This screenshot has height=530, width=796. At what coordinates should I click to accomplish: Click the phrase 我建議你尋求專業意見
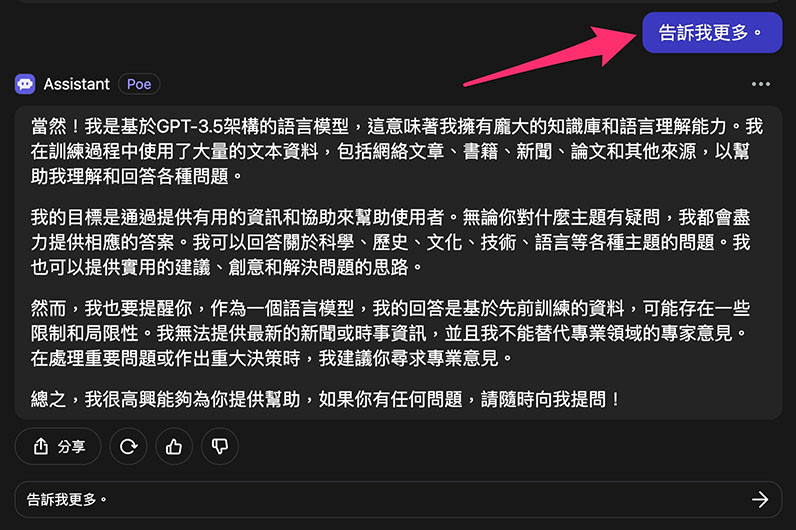pyautogui.click(x=409, y=358)
